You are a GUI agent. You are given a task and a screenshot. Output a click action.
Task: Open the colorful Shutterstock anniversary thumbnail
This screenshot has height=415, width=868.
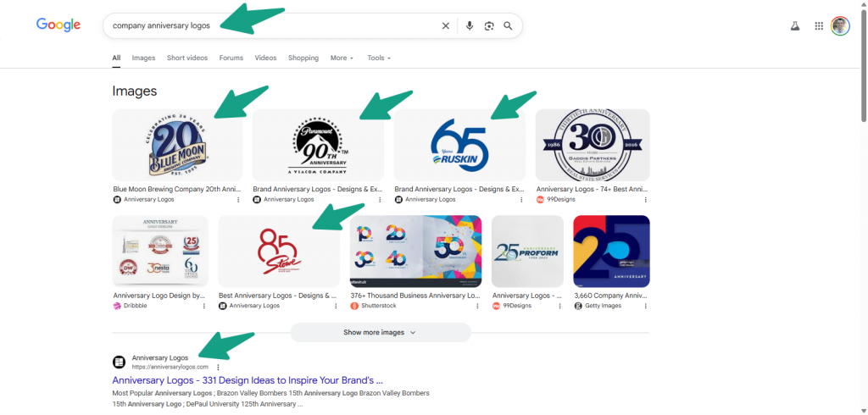(x=415, y=252)
